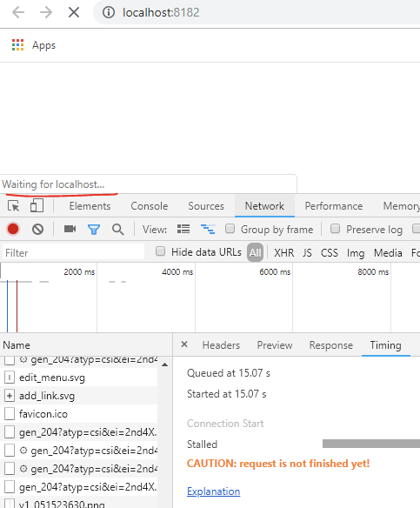This screenshot has height=508, width=420.
Task: Stop page loading with the X button
Action: [x=74, y=13]
